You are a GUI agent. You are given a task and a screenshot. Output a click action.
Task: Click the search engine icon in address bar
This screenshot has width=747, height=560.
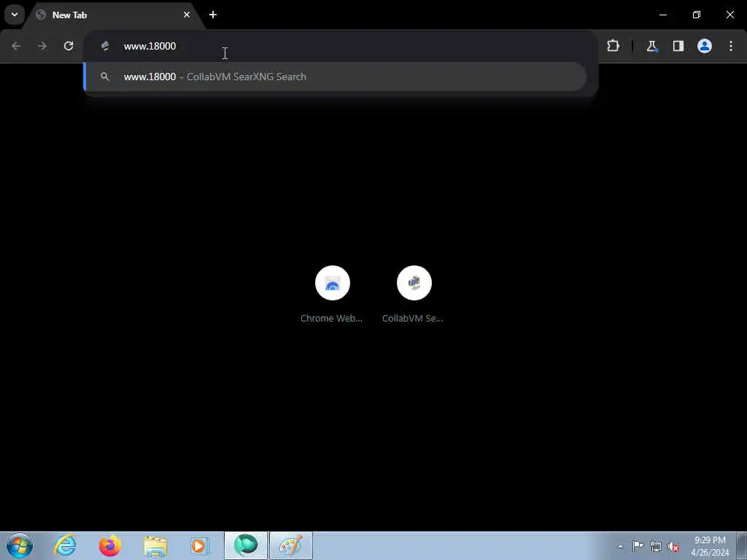coord(105,46)
